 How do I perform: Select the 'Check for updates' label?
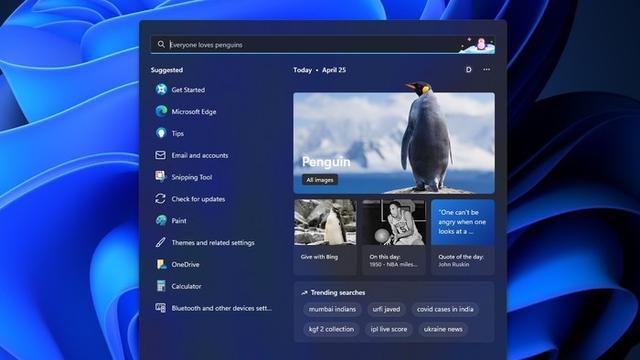(x=198, y=199)
